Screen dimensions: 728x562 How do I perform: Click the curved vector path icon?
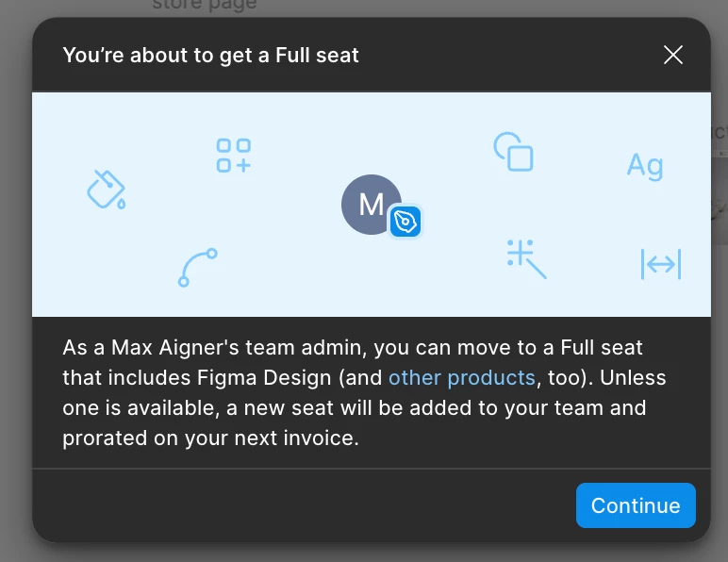click(x=198, y=267)
